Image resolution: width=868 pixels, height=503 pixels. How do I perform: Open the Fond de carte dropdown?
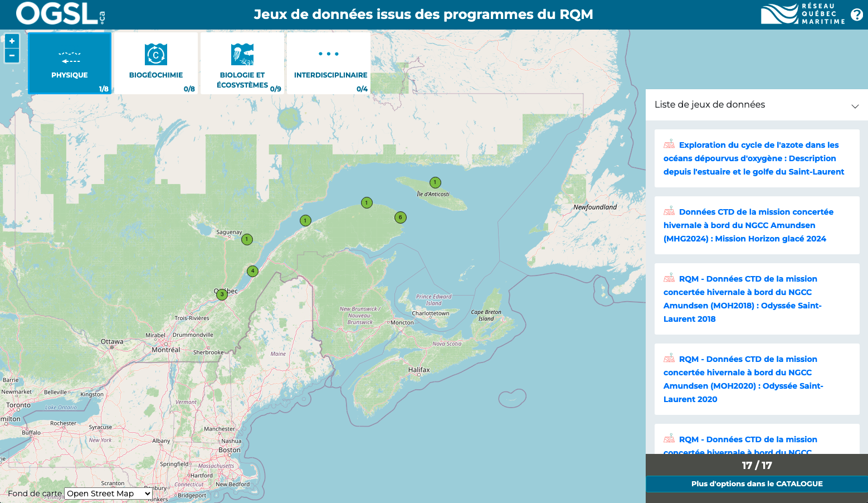pos(109,494)
